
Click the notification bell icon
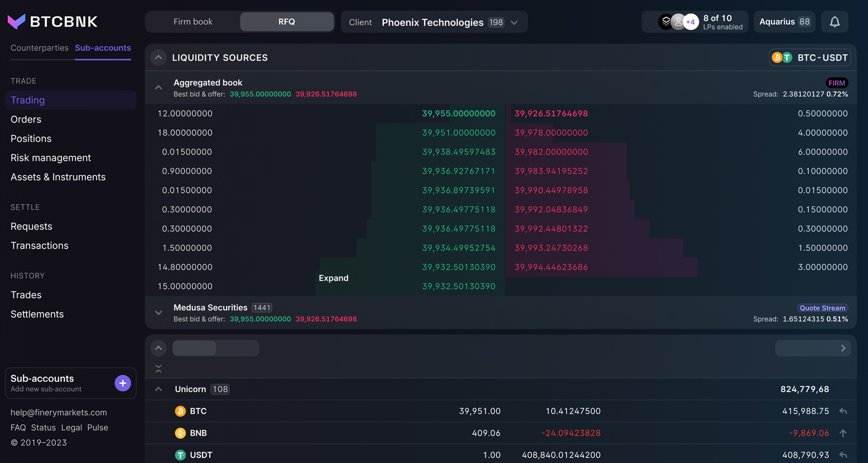(835, 22)
